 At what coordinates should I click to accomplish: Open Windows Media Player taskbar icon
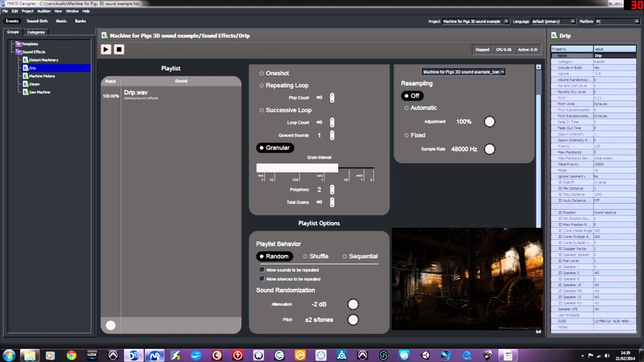click(x=50, y=355)
